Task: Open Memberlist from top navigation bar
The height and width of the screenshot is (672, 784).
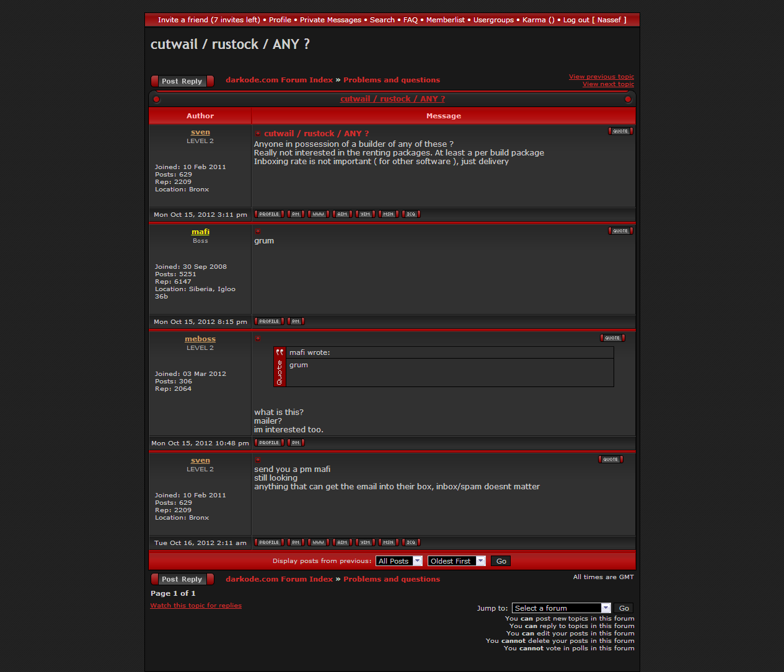Action: point(445,20)
